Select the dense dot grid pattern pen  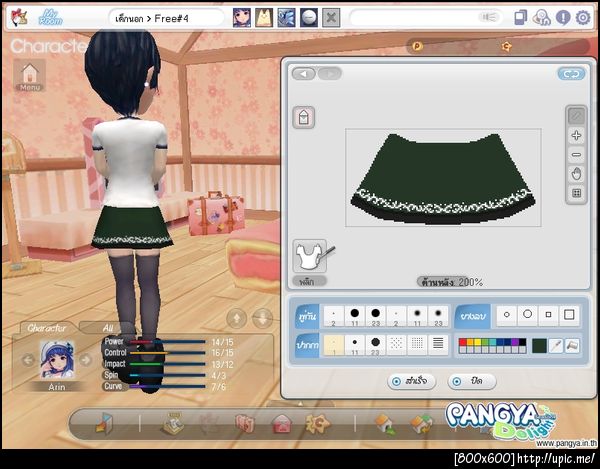tap(417, 345)
